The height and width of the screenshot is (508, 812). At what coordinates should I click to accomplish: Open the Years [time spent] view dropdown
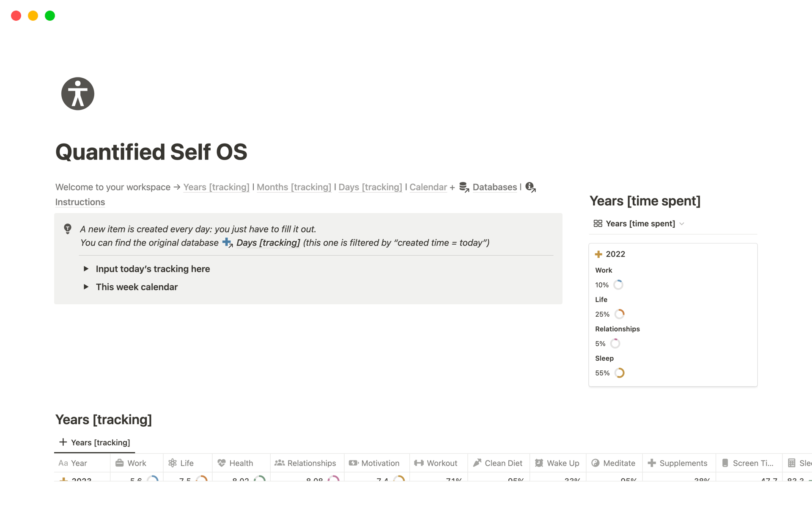tap(682, 224)
